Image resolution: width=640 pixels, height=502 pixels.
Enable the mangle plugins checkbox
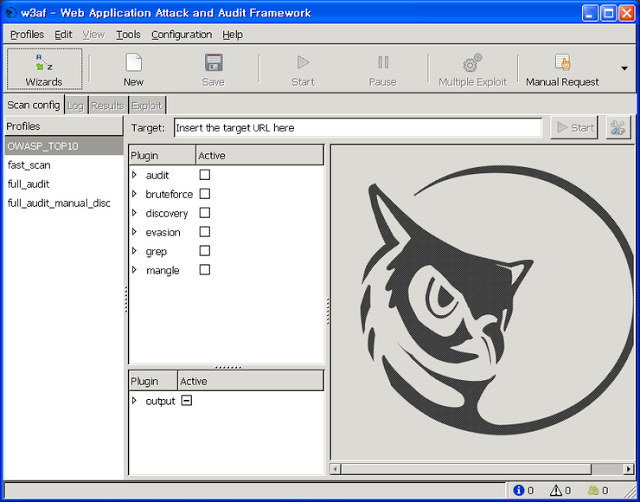click(x=204, y=270)
